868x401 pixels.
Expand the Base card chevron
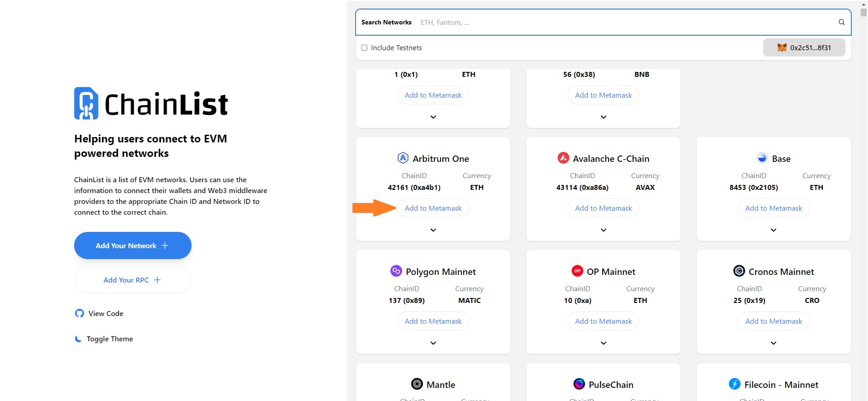tap(774, 230)
